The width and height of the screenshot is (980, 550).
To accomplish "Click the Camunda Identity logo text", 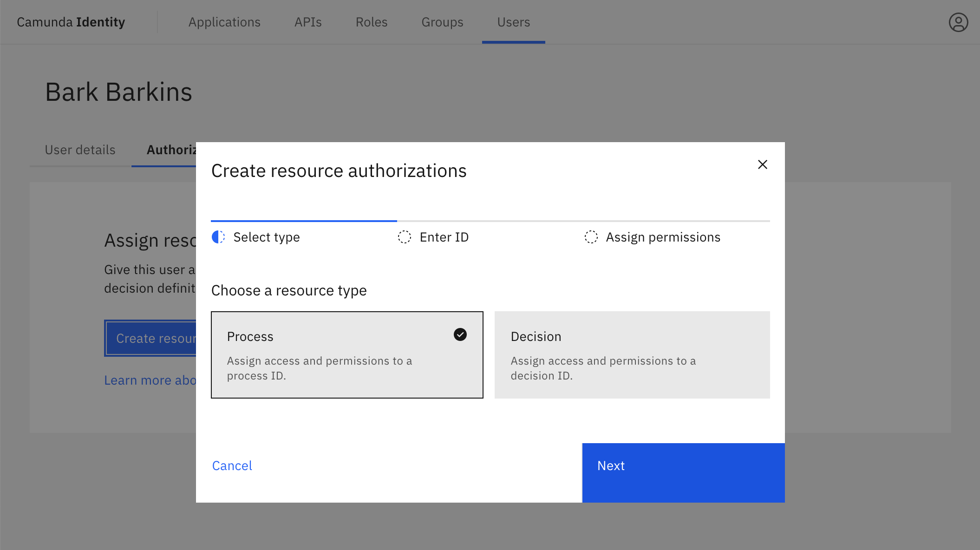I will [x=71, y=22].
